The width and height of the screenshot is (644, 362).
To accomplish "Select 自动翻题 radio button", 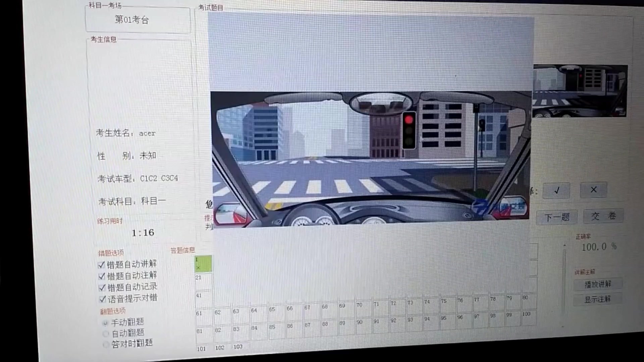I will point(105,333).
